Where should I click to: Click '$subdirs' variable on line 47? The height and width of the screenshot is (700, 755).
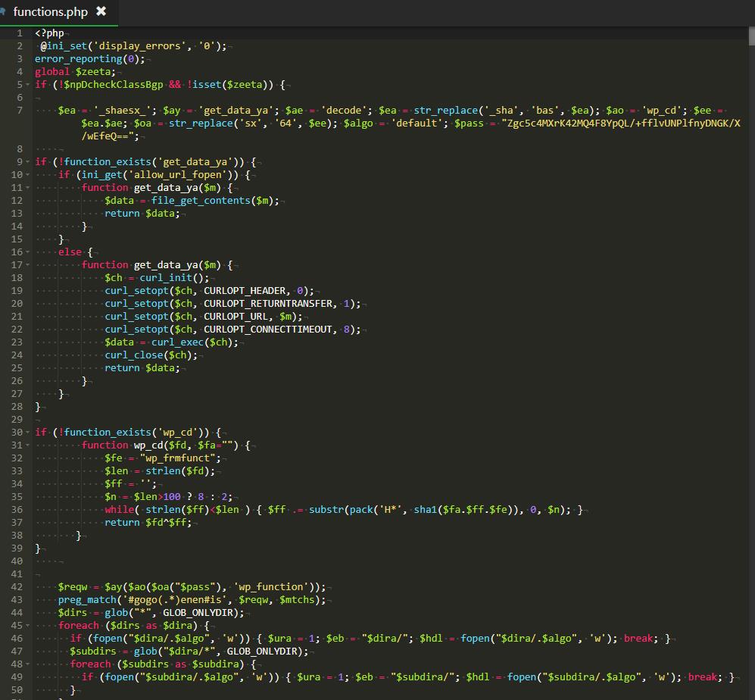pos(93,652)
